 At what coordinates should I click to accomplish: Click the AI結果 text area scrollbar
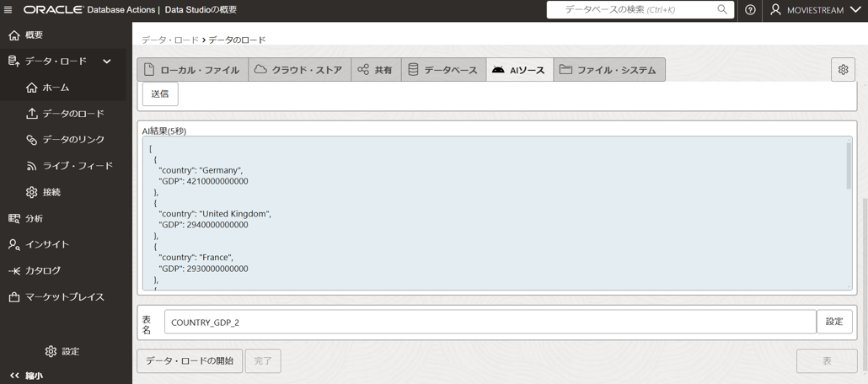[849, 165]
